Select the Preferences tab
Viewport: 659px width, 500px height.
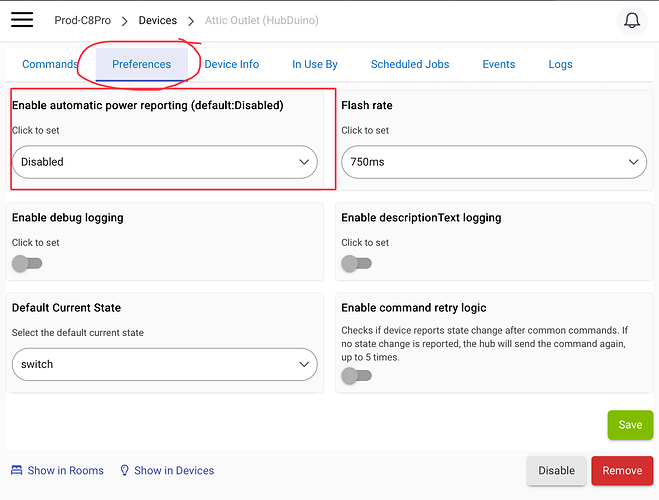(x=142, y=64)
